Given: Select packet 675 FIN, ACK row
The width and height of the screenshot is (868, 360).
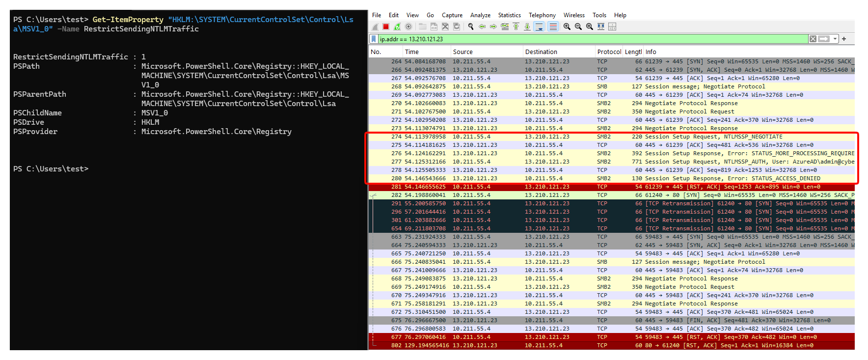Looking at the screenshot, I should click(x=612, y=320).
